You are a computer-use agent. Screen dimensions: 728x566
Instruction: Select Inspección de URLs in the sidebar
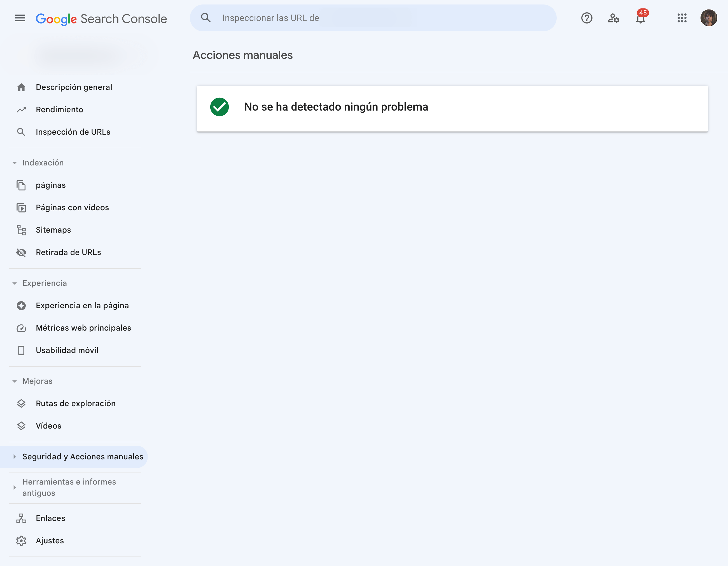point(73,132)
